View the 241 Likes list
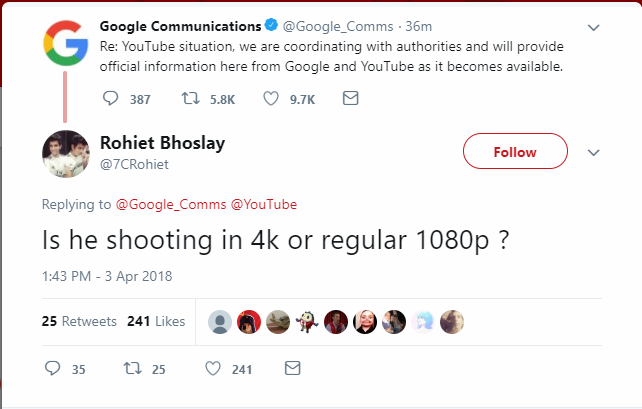Viewport: 642px width, 409px height. click(x=156, y=321)
